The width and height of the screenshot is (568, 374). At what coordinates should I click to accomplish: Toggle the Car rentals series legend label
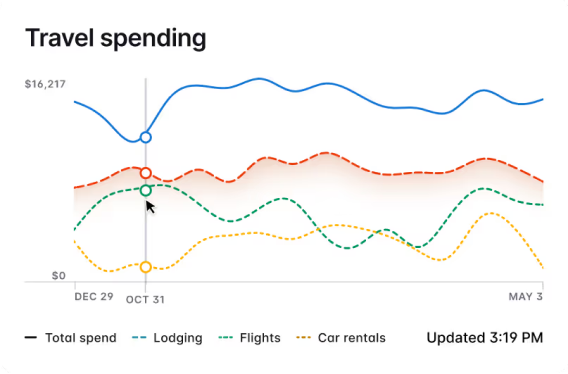(352, 338)
